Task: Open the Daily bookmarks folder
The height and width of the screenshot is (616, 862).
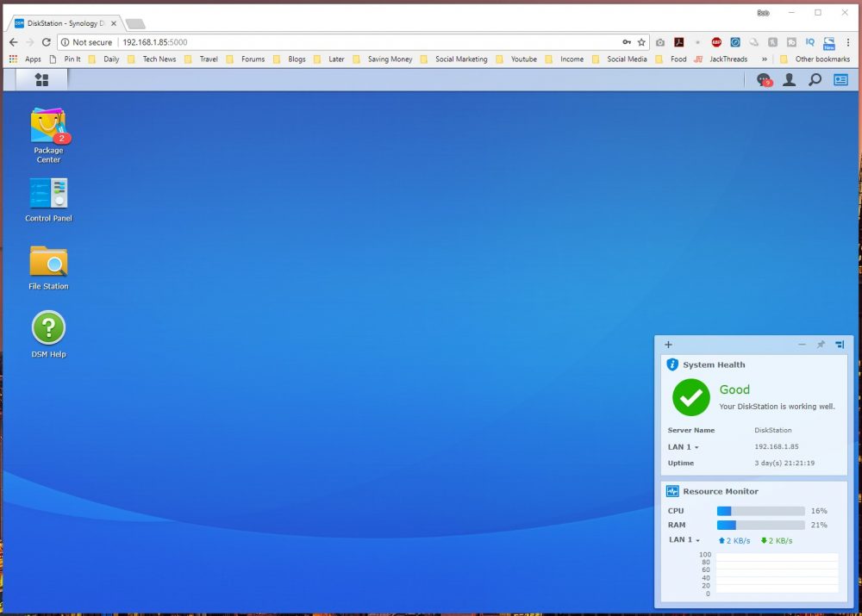Action: coord(104,59)
